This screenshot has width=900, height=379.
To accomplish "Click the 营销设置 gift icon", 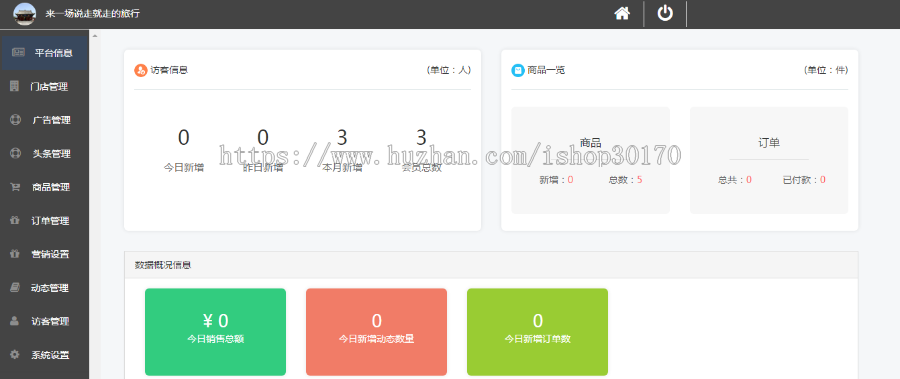I will point(15,253).
